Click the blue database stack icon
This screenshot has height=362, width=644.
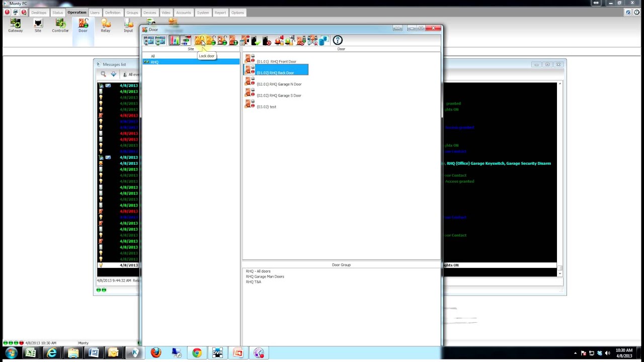coord(323,40)
